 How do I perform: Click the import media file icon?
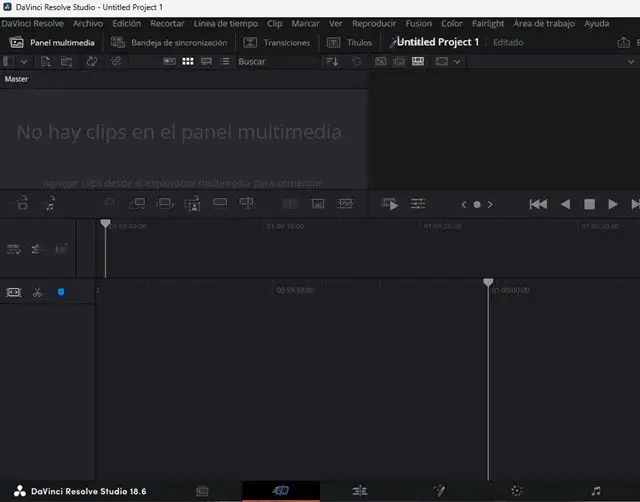point(46,62)
